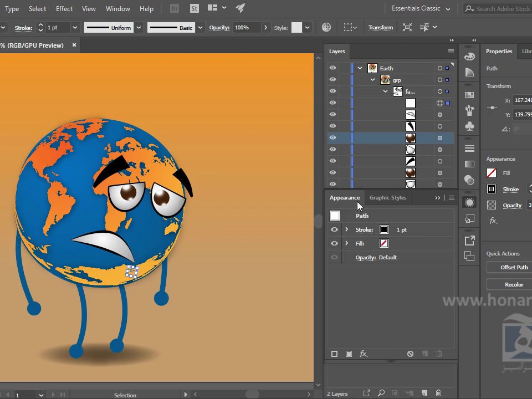Click Add New Stroke in Appearance panel
This screenshot has width=532, height=399.
(x=334, y=354)
